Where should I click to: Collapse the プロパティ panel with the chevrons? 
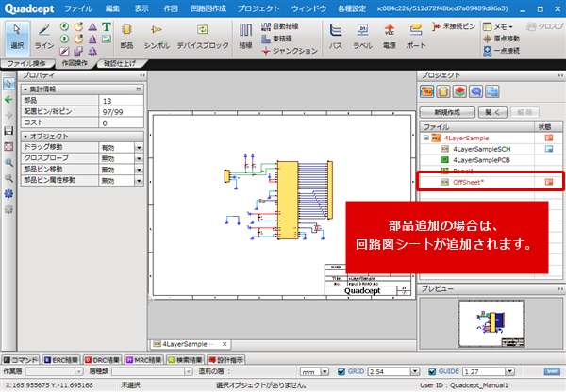click(x=142, y=75)
